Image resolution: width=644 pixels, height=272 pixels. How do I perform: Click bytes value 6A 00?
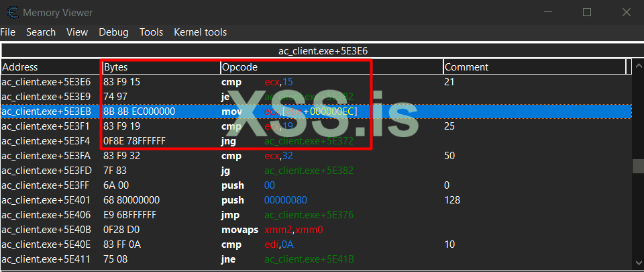pos(116,185)
